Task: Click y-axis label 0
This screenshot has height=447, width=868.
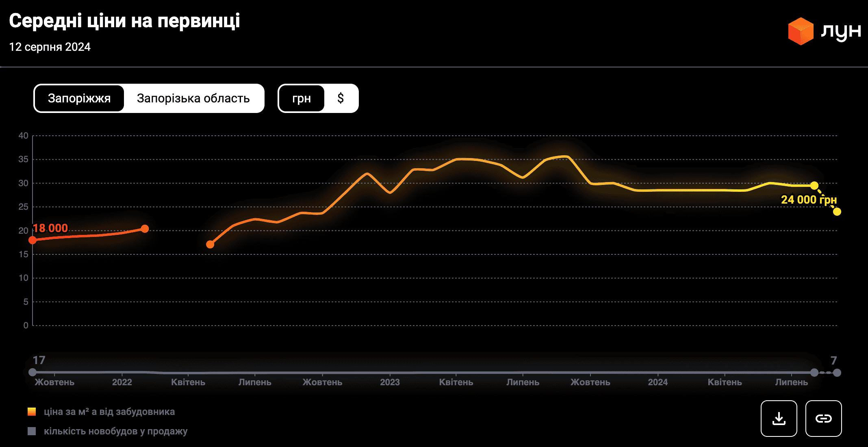Action: tap(26, 325)
